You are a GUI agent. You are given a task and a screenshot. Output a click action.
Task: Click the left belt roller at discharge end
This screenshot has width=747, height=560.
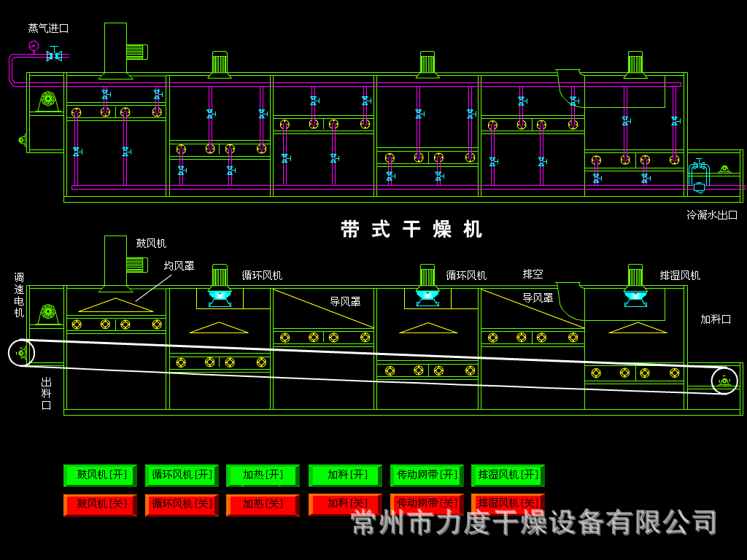tap(22, 353)
